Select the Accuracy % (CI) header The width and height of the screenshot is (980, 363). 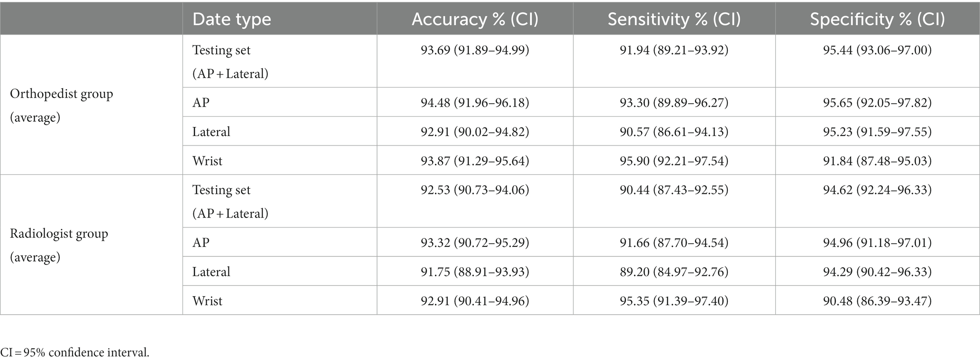coord(475,19)
